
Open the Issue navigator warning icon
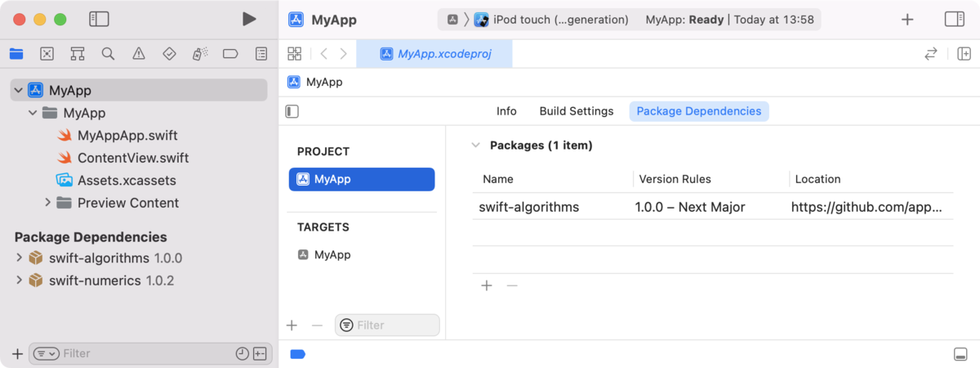tap(139, 54)
